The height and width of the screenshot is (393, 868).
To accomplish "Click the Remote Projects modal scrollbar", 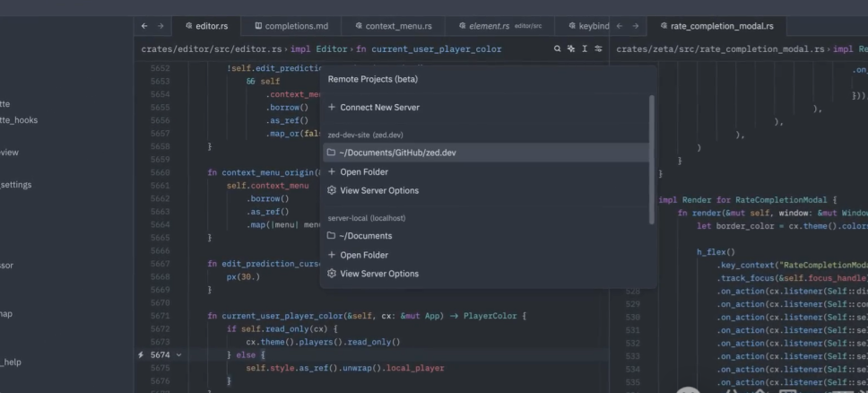I will [x=652, y=160].
